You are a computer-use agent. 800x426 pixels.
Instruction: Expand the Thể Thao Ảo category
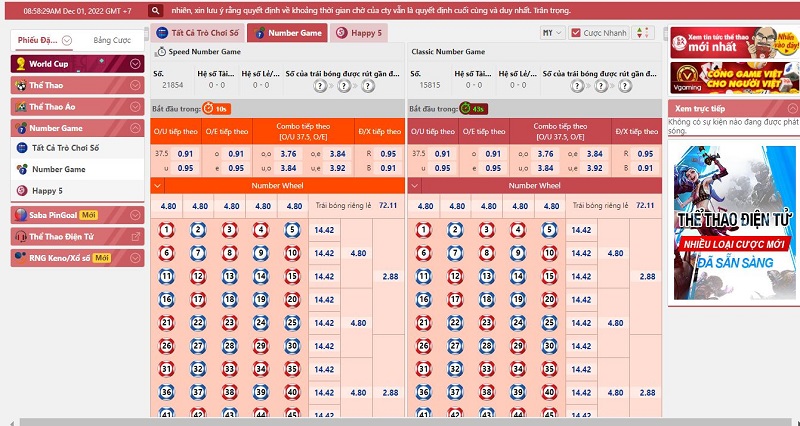point(78,107)
